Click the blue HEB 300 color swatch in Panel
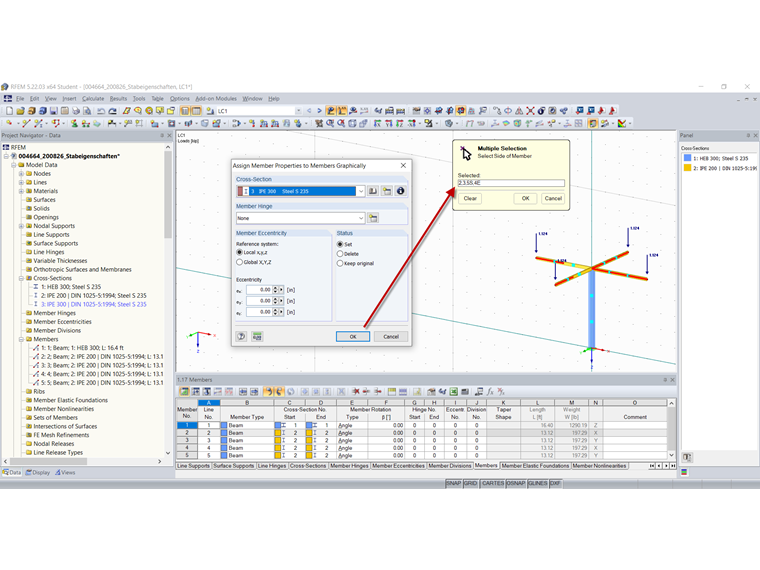Image resolution: width=760 pixels, height=570 pixels. click(687, 158)
